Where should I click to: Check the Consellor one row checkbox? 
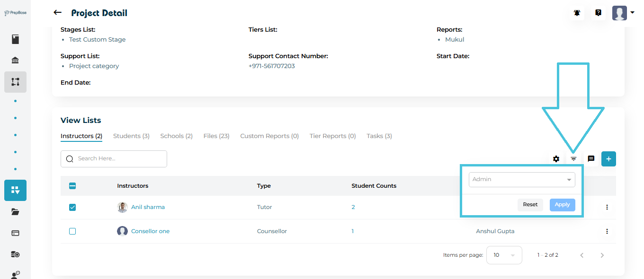[x=72, y=231]
